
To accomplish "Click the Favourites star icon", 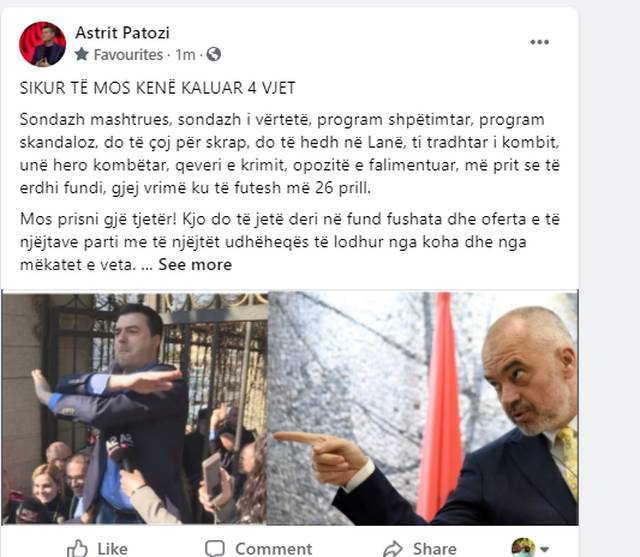I will tap(82, 54).
